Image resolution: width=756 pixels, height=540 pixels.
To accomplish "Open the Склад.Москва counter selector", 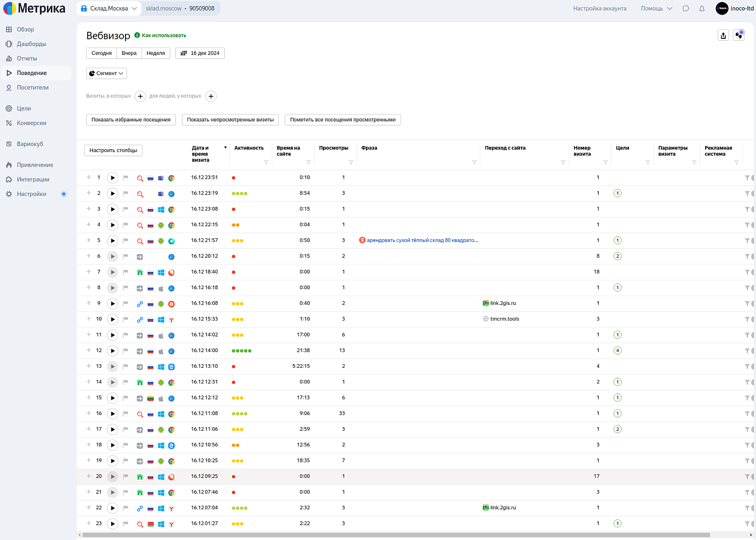I will click(x=109, y=9).
